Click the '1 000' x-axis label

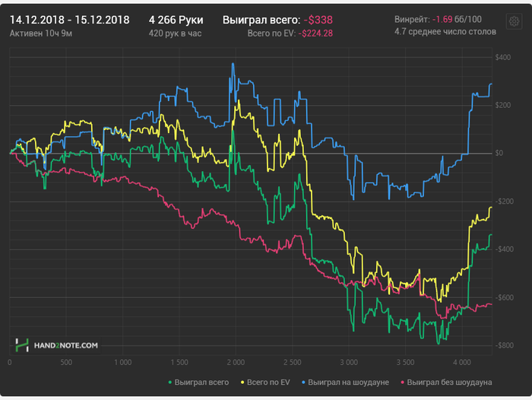(123, 363)
